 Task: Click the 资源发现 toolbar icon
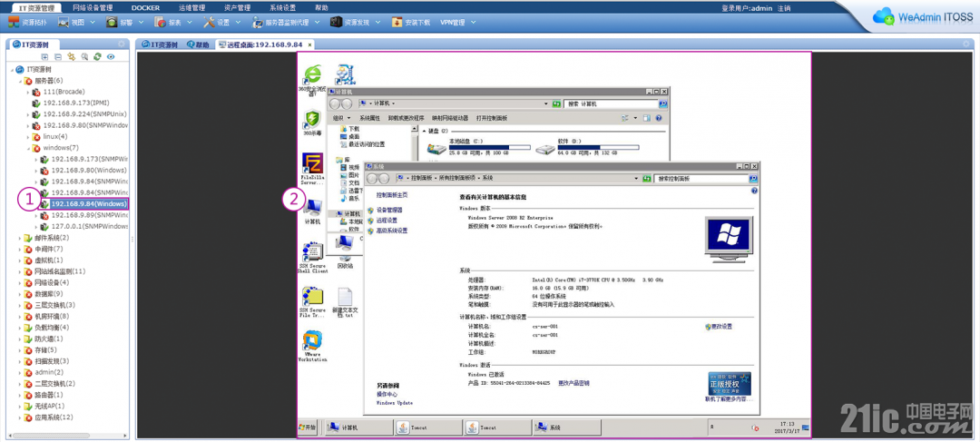point(337,22)
